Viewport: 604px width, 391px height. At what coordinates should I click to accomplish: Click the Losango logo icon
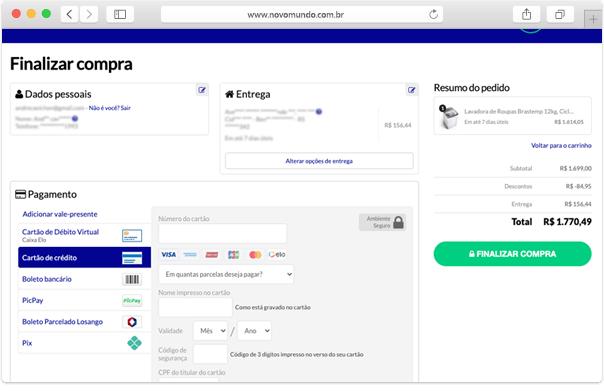tap(132, 322)
